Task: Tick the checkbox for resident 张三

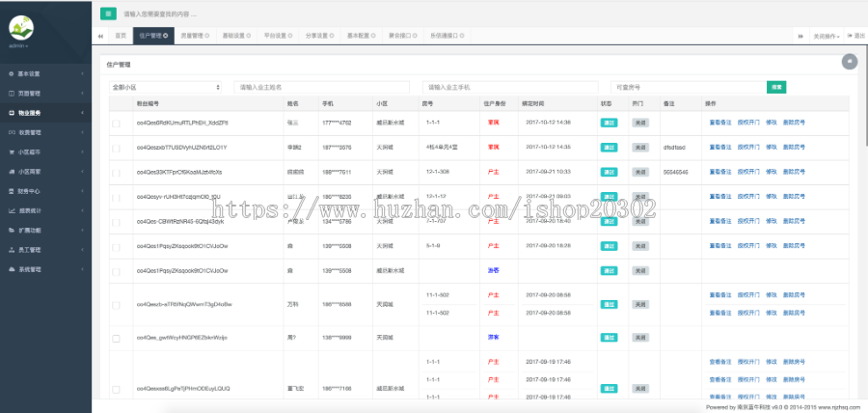Action: point(116,124)
